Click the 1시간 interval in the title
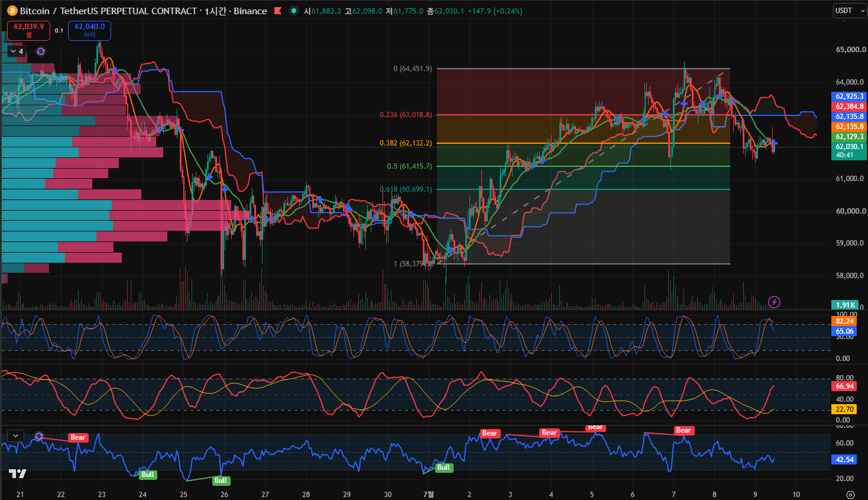868x500 pixels. (215, 11)
